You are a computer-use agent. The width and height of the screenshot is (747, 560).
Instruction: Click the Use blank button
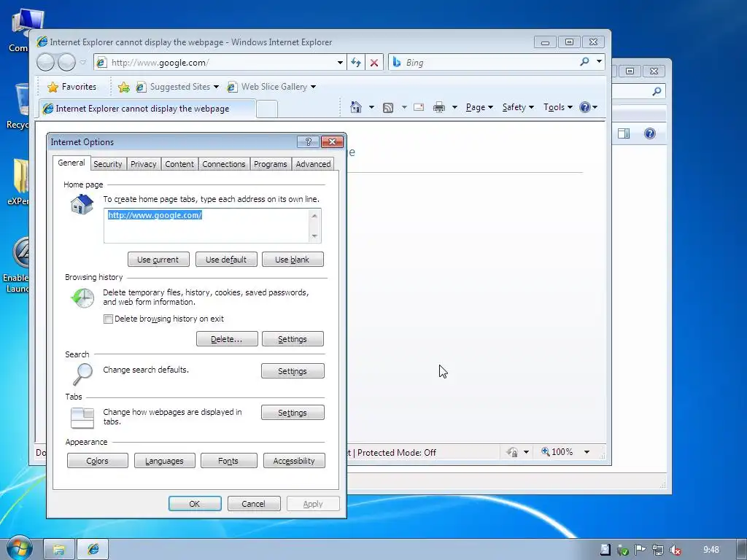coord(293,260)
